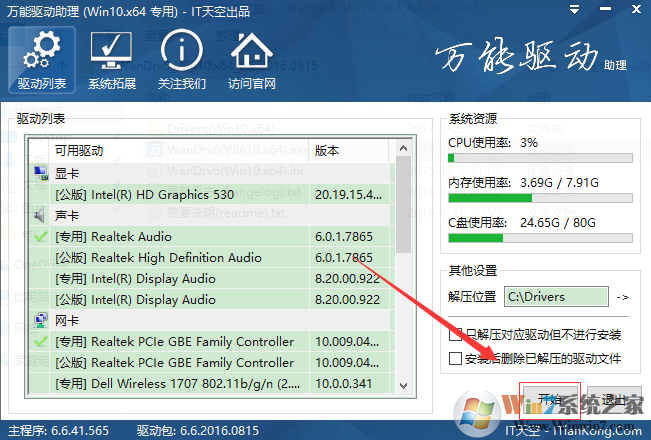Select [公版] Realtek PCIe GBE Family Controller row
This screenshot has height=440, width=651.
tap(210, 362)
